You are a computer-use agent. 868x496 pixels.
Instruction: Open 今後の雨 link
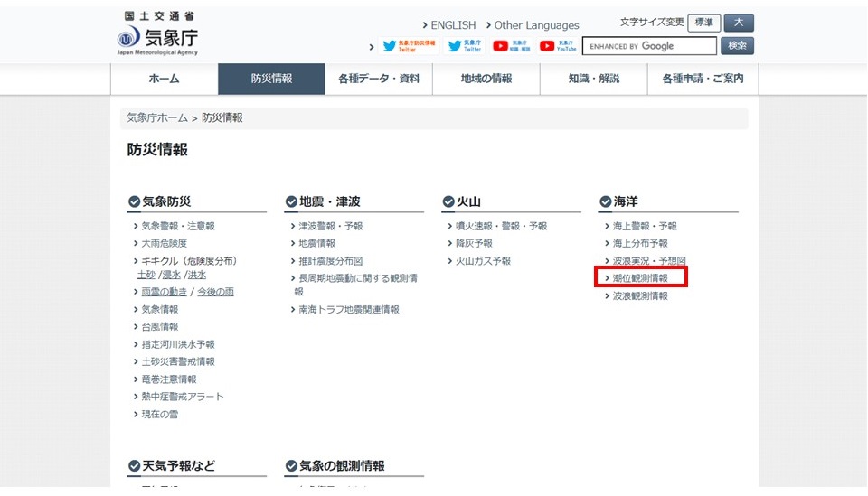click(215, 292)
